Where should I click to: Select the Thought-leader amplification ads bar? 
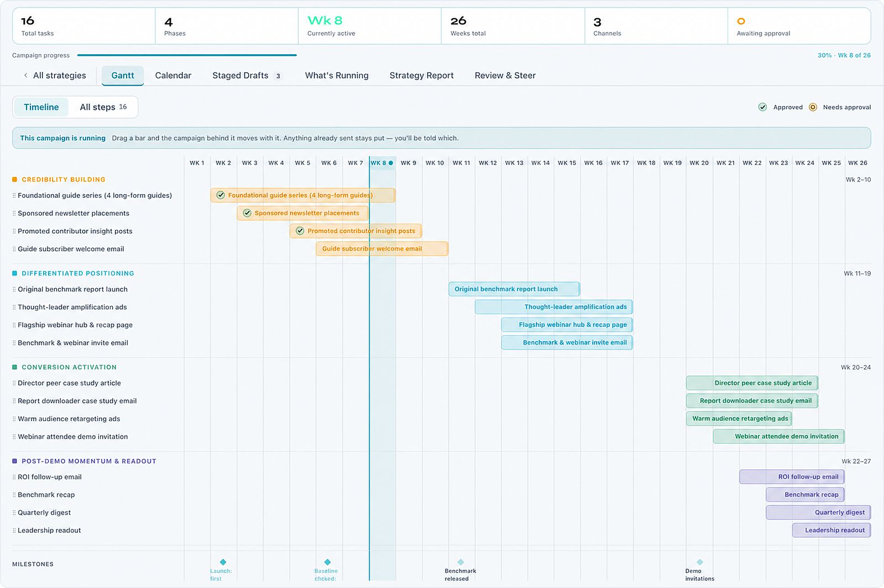click(554, 307)
